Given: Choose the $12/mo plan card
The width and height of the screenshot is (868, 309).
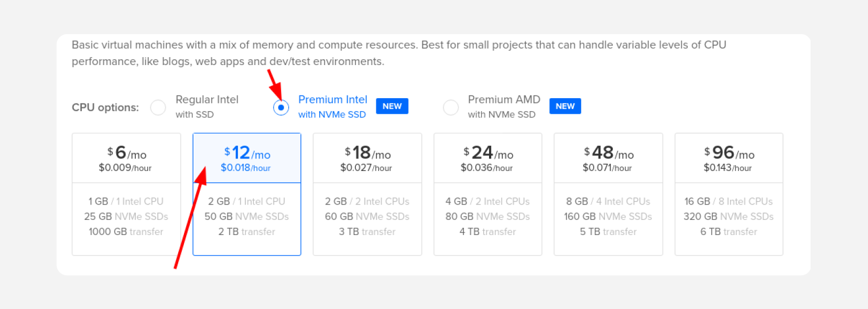Looking at the screenshot, I should pos(247,194).
